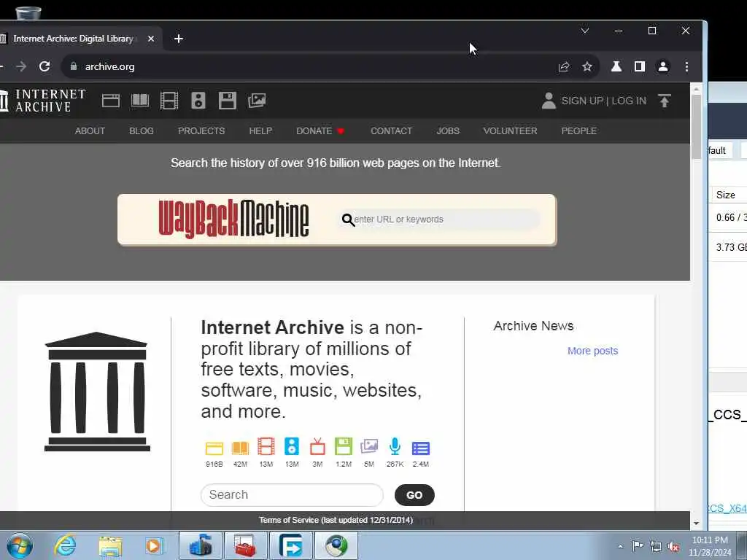Screen dimensions: 747x560
Task: Click the yellow web pages 916B icon
Action: click(214, 448)
